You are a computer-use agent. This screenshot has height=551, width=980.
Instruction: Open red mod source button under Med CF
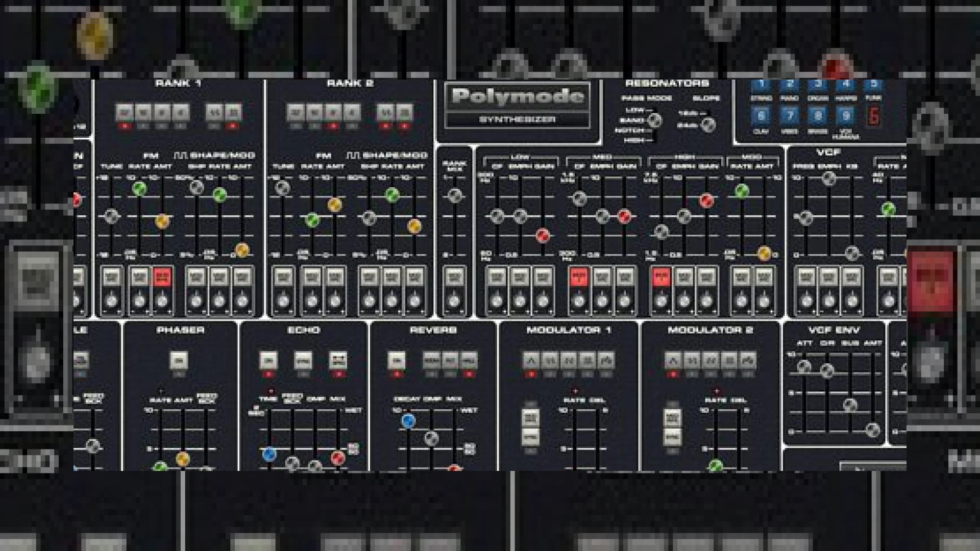click(x=579, y=278)
